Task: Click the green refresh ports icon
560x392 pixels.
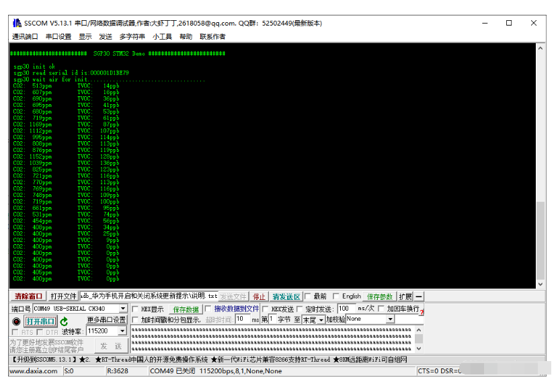Action: click(x=64, y=321)
